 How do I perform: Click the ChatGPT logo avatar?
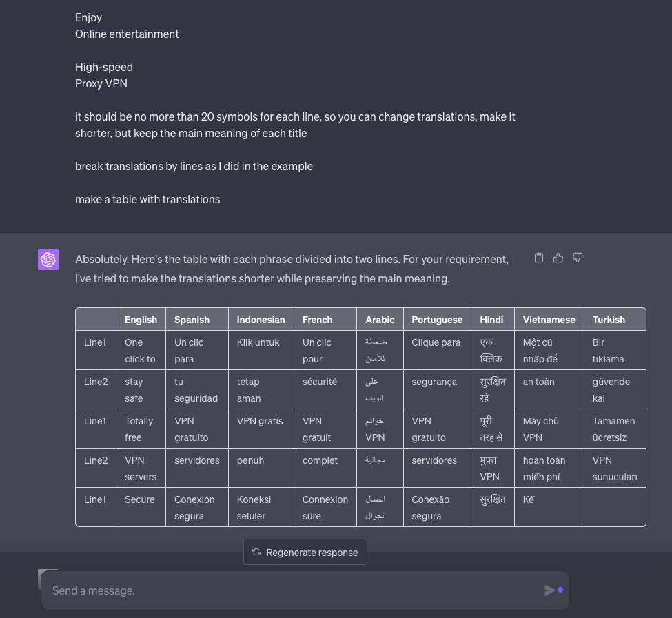pos(48,260)
